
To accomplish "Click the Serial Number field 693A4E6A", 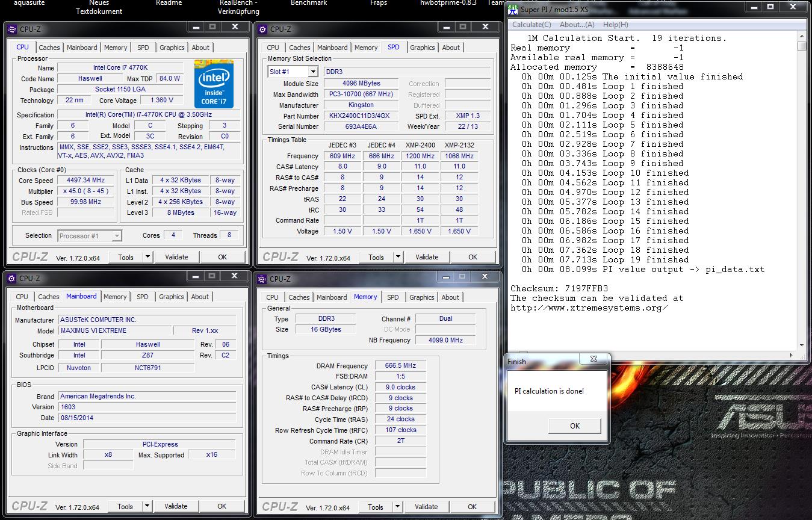I will (361, 126).
